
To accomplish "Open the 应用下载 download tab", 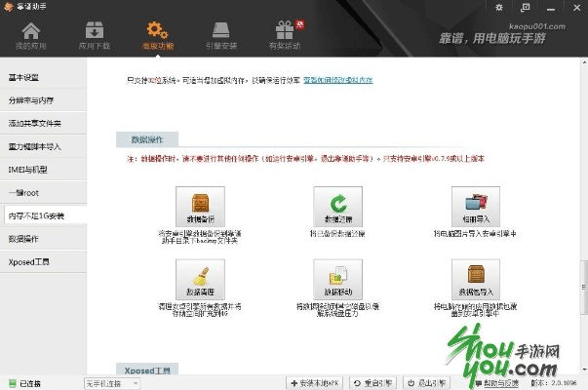I will click(x=95, y=36).
